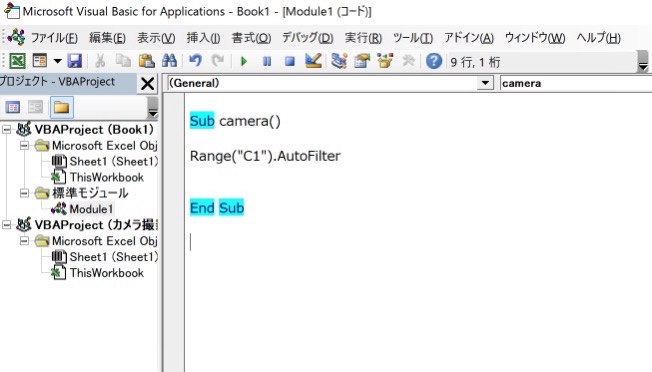The width and height of the screenshot is (652, 372).
Task: Toggle Folders view in project pane
Action: [x=62, y=108]
